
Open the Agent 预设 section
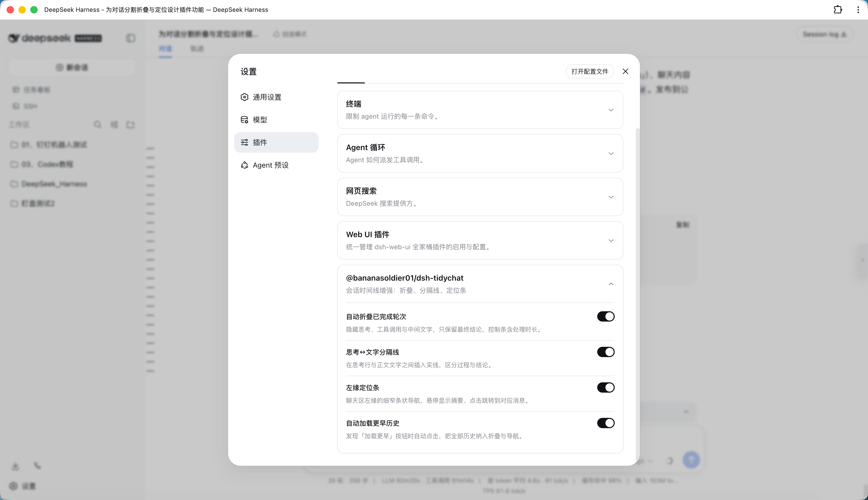coord(276,165)
